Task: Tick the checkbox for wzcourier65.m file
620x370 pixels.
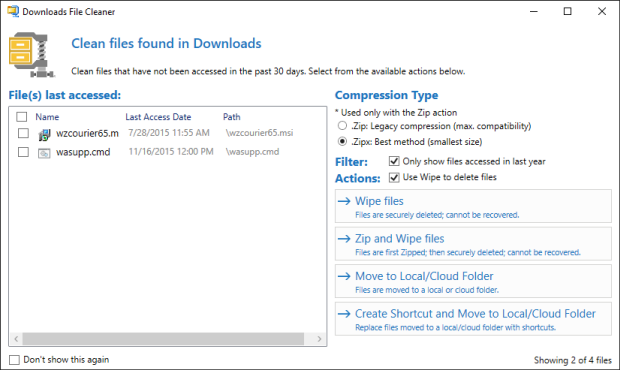Action: pyautogui.click(x=23, y=133)
